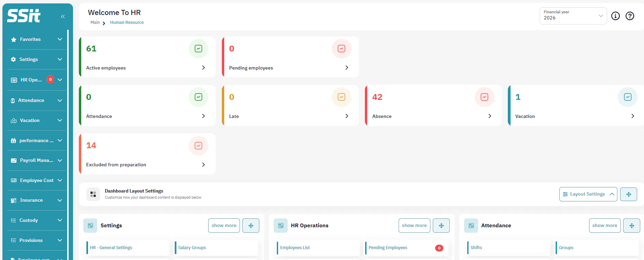Click the move icon in HR Operations panel
This screenshot has width=644, height=260.
(441, 226)
